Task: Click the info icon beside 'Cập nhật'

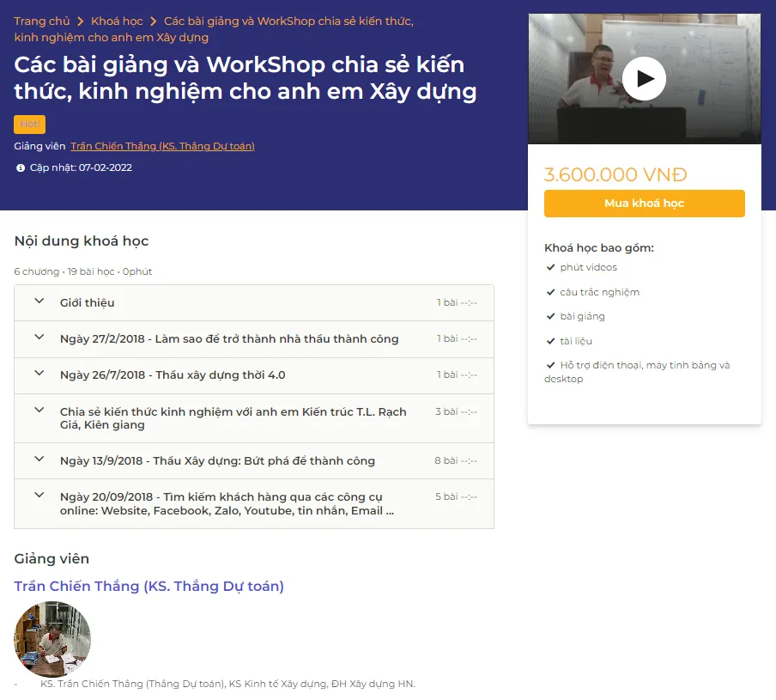Action: tap(21, 168)
